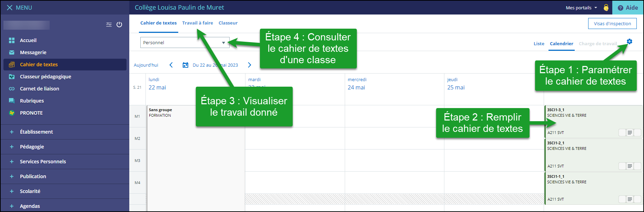Switch to the Liste view
The width and height of the screenshot is (644, 212).
point(539,44)
